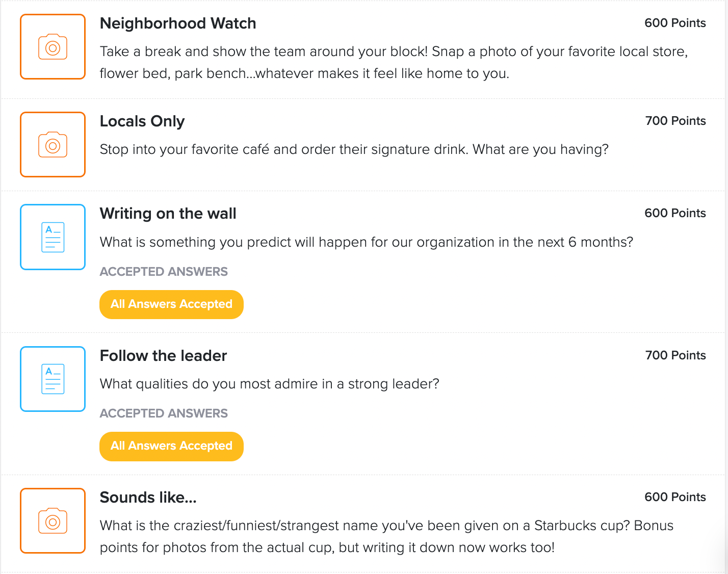The width and height of the screenshot is (728, 574).
Task: Click the 700 Points label for Locals Only
Action: pos(675,121)
